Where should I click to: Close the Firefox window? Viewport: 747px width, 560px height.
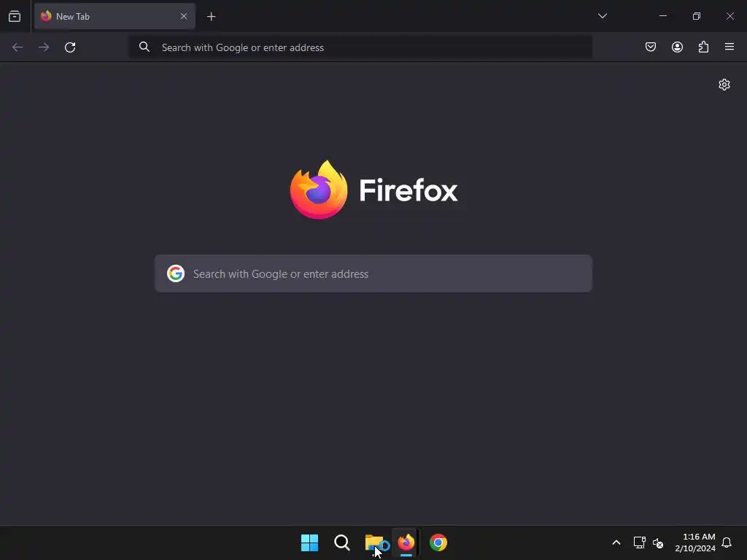tap(729, 16)
